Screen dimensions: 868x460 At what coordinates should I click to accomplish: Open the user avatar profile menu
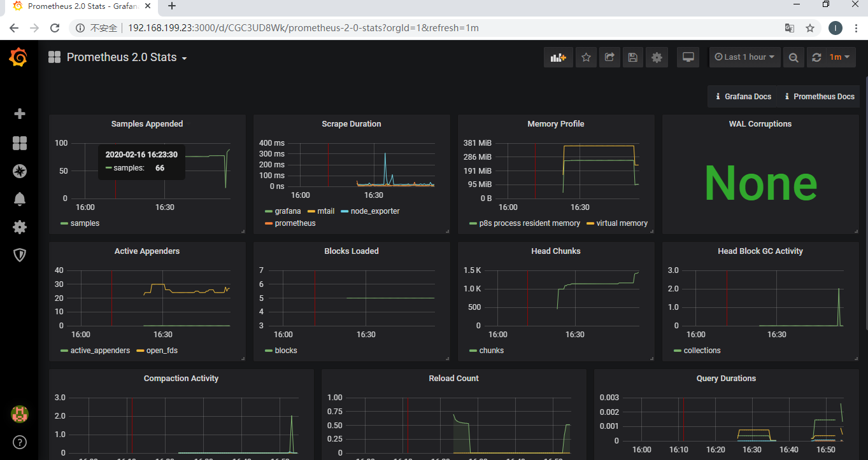20,414
